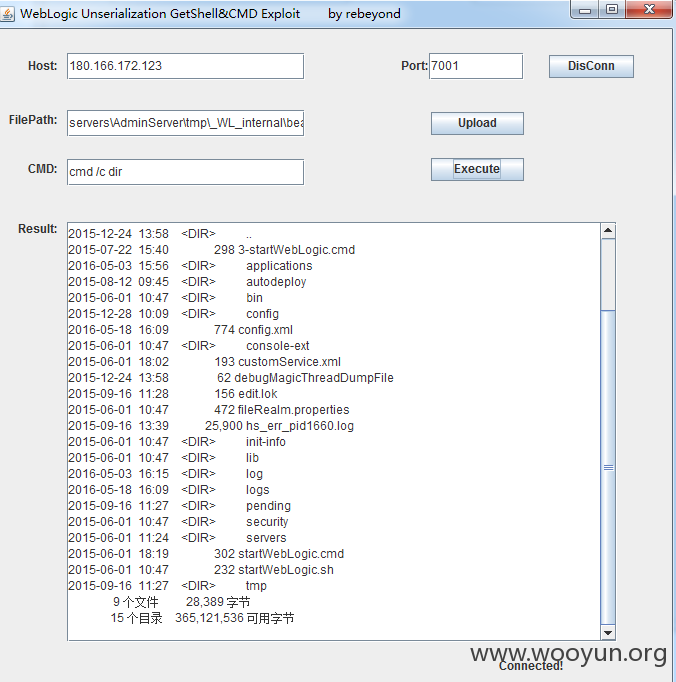This screenshot has height=682, width=676.
Task: Select the config directory line
Action: [x=174, y=314]
